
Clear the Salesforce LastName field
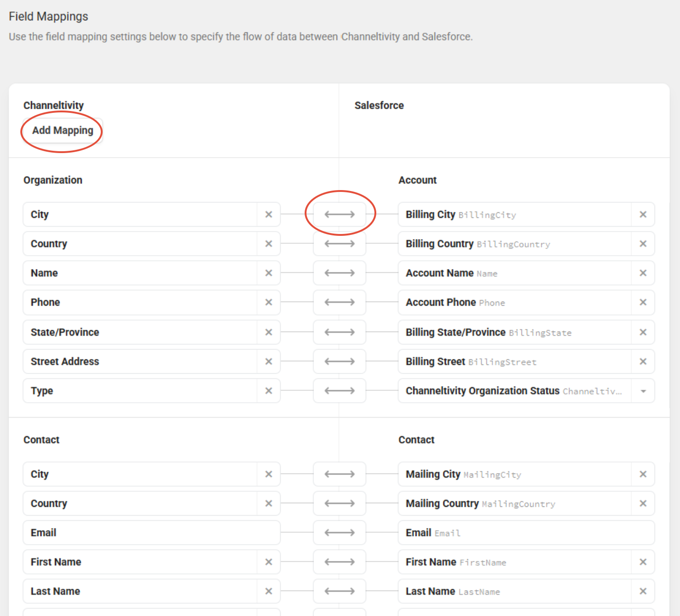[x=643, y=591]
